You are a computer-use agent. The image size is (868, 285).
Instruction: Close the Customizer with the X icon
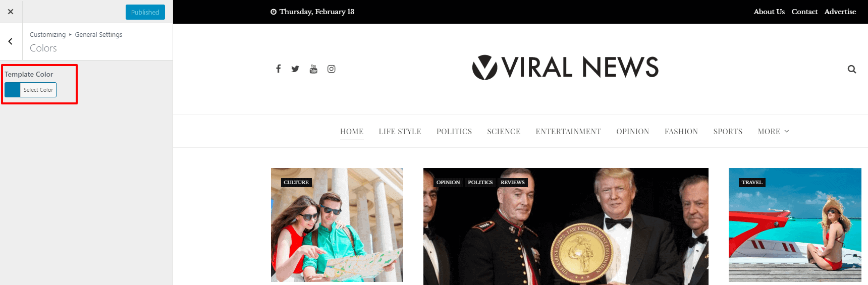(x=11, y=12)
